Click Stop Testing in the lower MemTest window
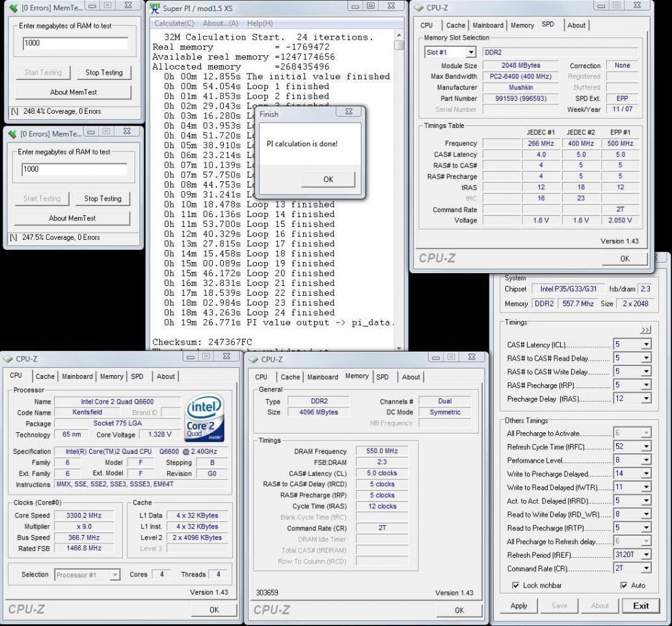 click(102, 199)
